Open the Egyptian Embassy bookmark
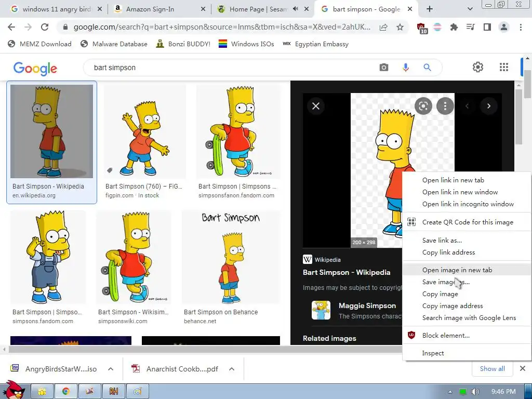532x399 pixels. 315,44
